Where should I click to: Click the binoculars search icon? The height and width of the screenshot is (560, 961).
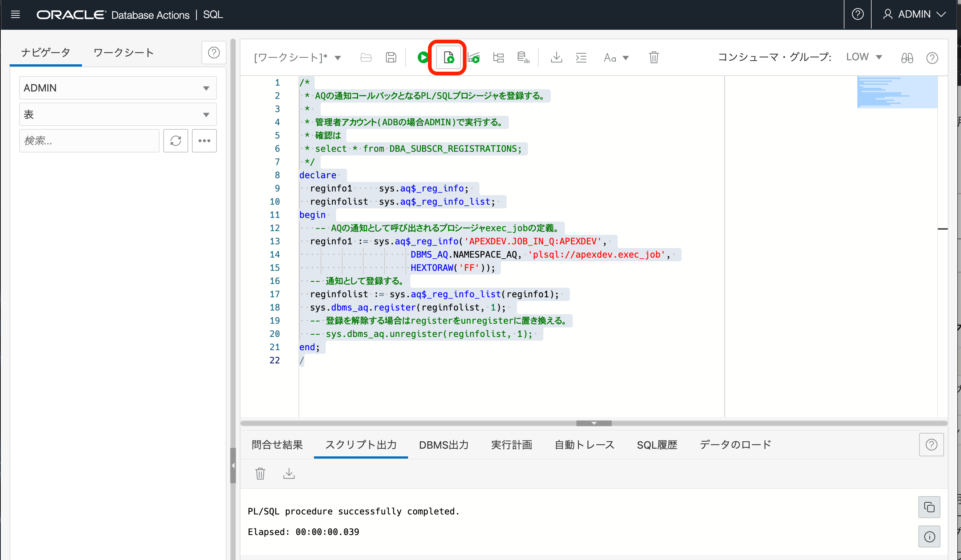click(907, 58)
